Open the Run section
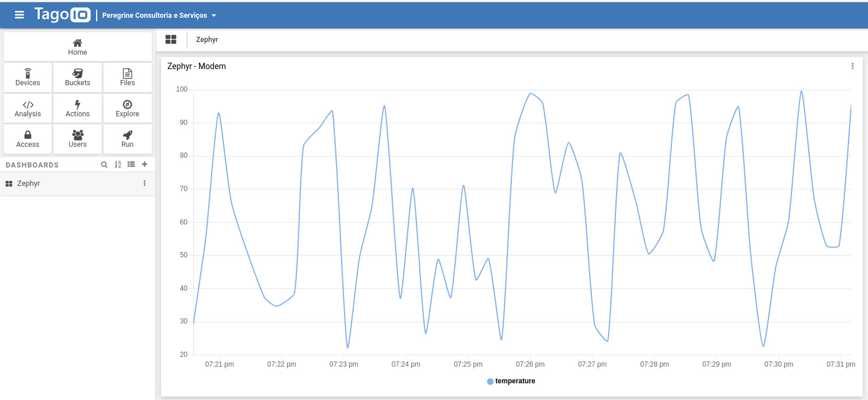 point(127,139)
